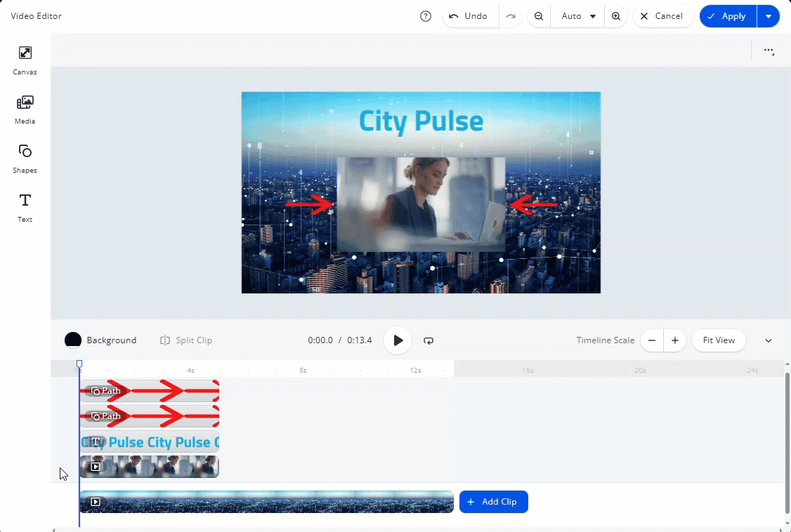Expand the Apply button dropdown arrow
Screen dimensions: 791x532
click(769, 16)
